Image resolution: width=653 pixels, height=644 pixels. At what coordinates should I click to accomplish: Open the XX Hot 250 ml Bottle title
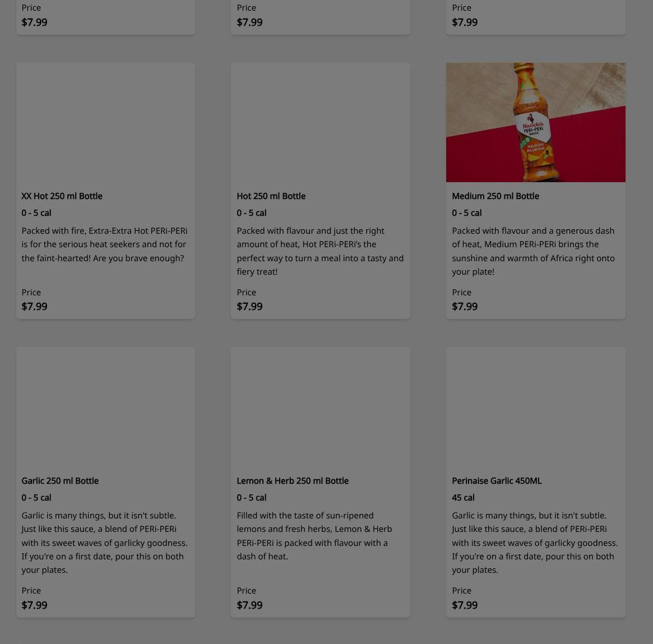[62, 196]
